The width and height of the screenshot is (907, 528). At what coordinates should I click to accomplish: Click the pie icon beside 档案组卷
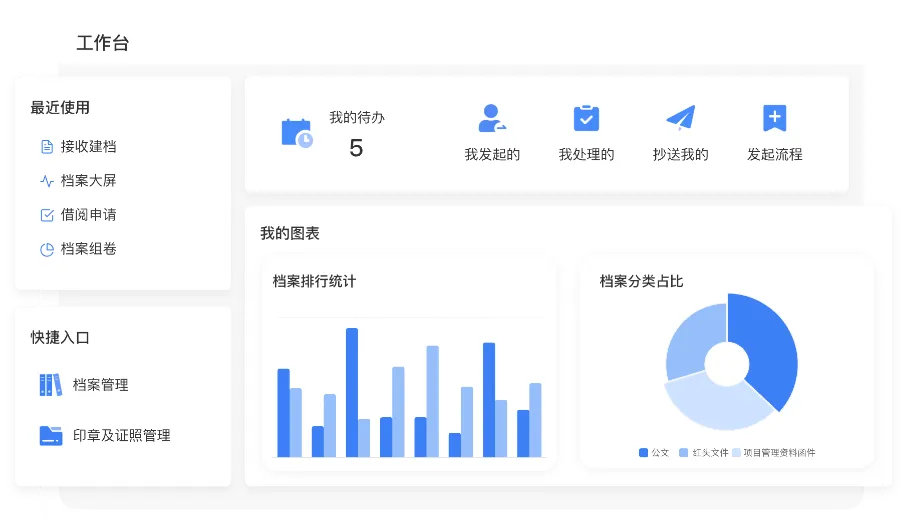coord(47,249)
